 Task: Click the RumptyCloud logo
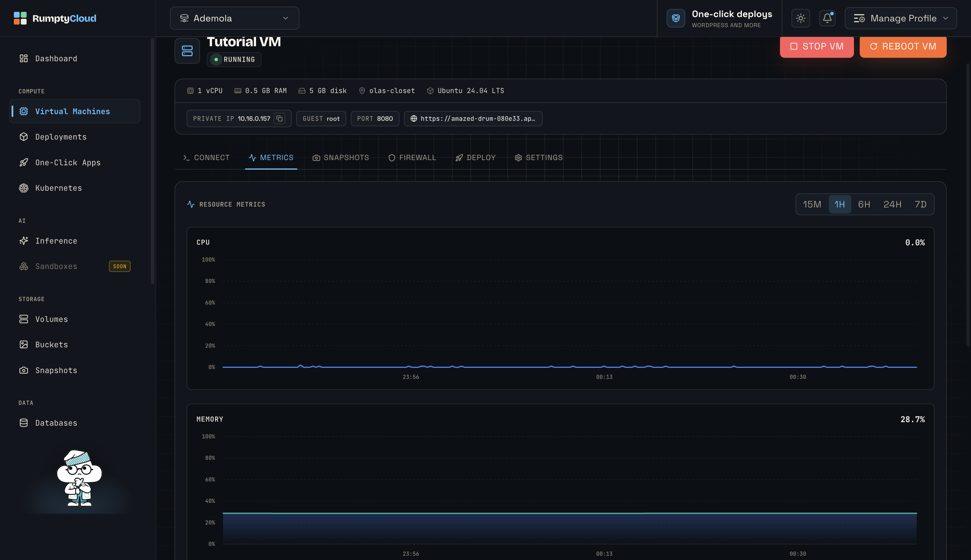click(x=55, y=18)
